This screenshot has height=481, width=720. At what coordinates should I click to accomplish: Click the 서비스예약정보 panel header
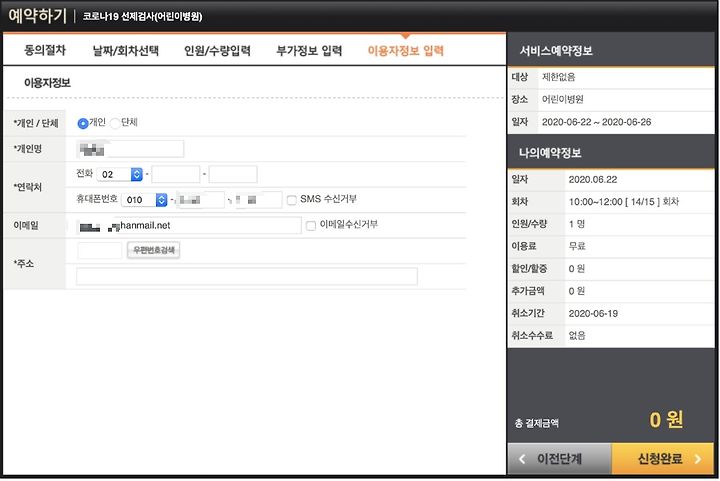[611, 50]
